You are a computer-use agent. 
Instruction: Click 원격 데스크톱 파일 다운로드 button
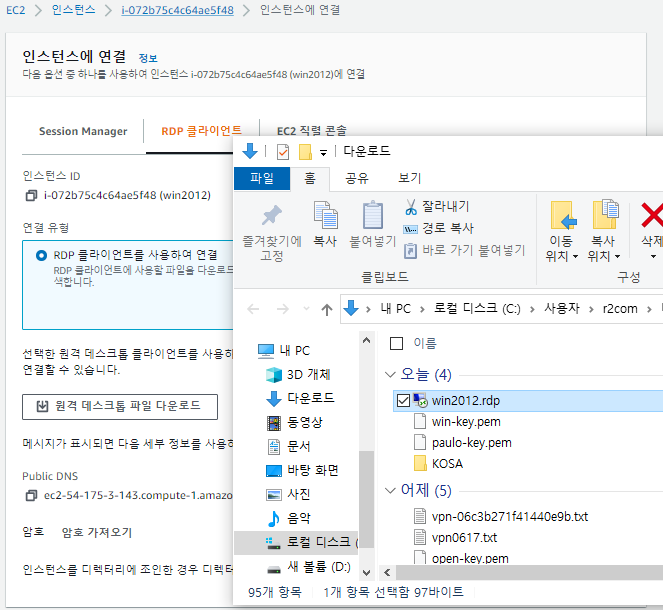point(120,407)
